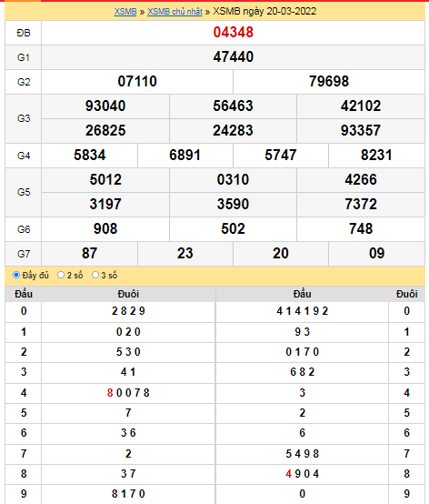
Task: Click G5 number 5012
Action: (105, 180)
